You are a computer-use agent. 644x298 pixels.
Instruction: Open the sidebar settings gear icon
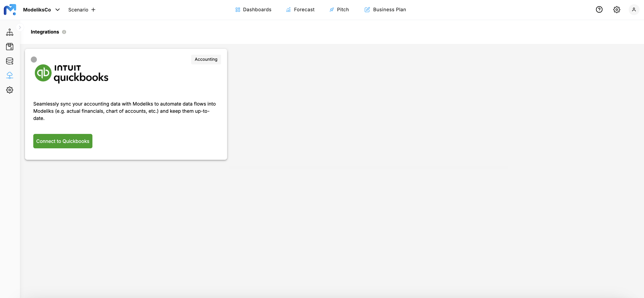tap(9, 90)
